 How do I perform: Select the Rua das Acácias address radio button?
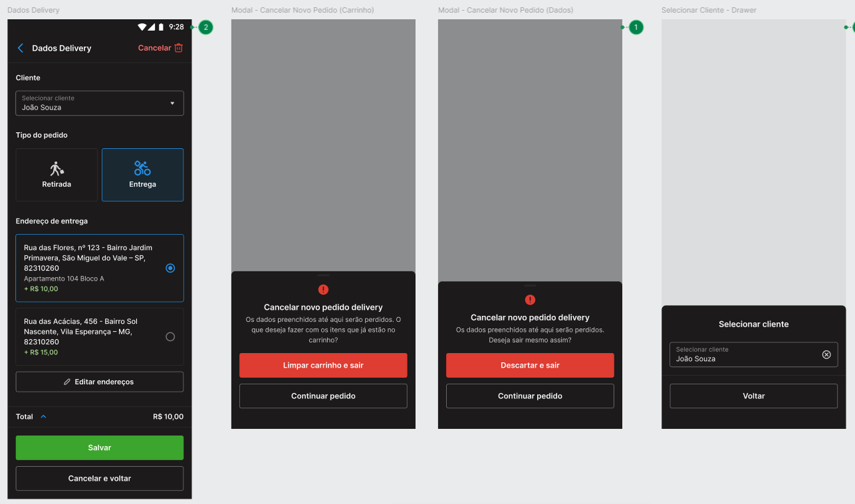click(170, 337)
